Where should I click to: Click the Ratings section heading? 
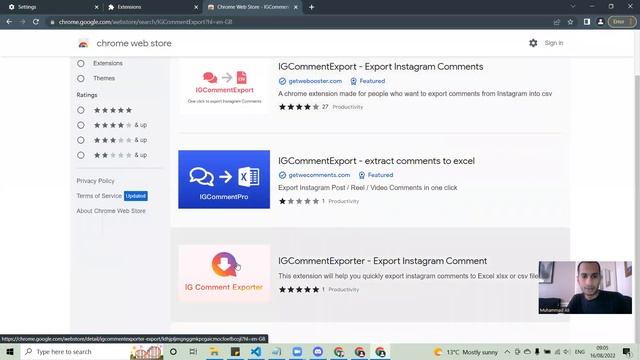click(x=87, y=95)
